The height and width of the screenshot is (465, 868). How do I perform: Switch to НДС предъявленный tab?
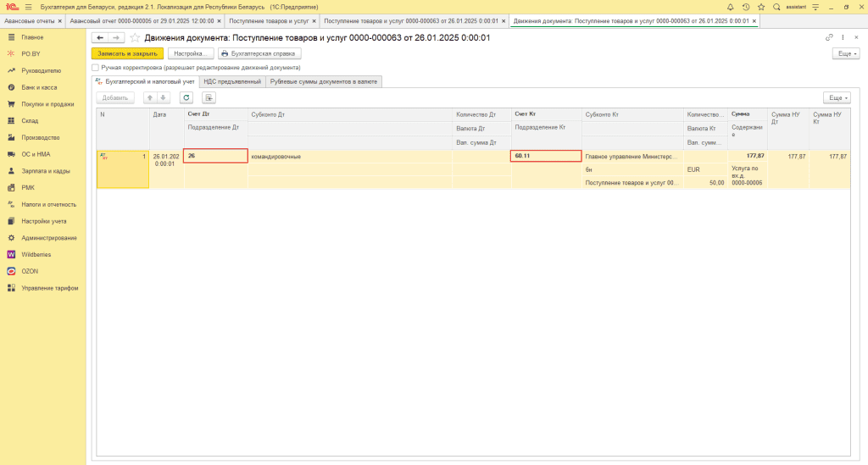point(232,81)
